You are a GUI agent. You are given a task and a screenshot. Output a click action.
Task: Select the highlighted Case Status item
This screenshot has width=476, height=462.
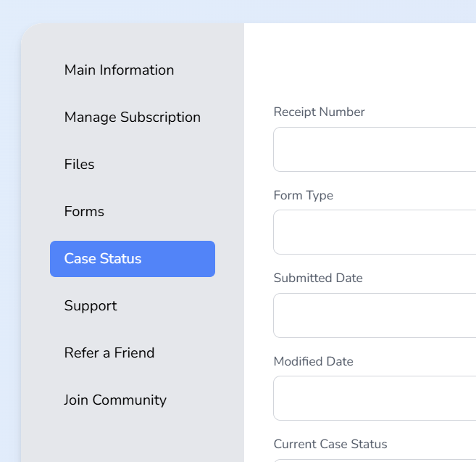coord(133,259)
